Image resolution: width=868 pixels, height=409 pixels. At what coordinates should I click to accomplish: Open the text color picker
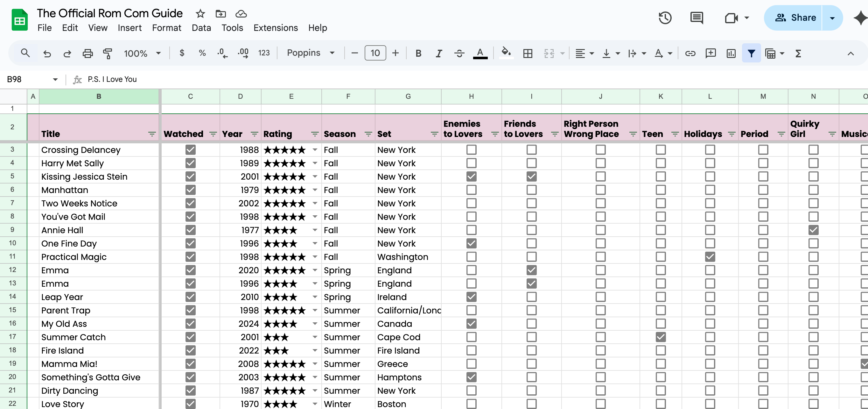[480, 53]
